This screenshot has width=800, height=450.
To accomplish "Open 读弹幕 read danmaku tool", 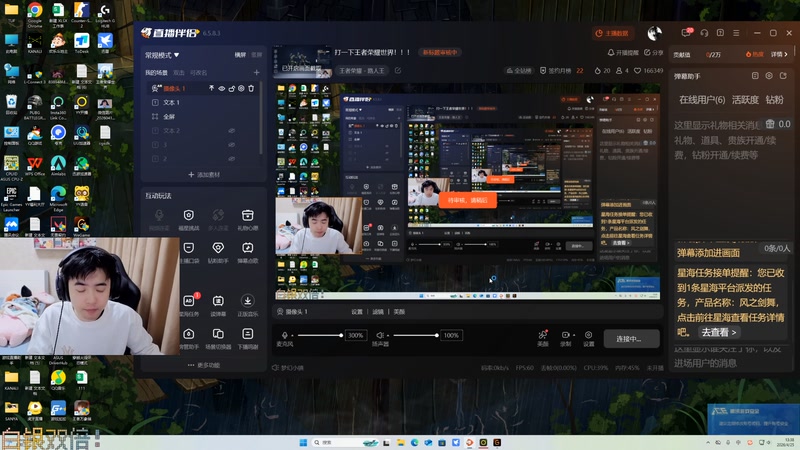I will (218, 305).
